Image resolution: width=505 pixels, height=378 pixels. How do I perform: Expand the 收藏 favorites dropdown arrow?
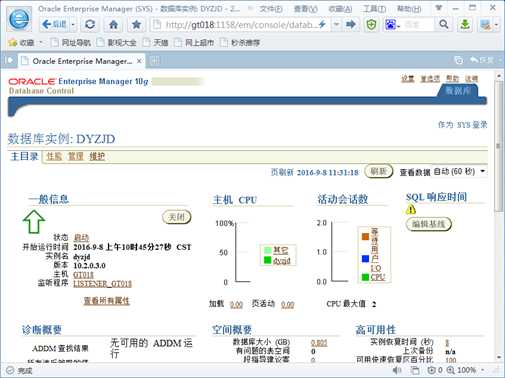coord(41,43)
